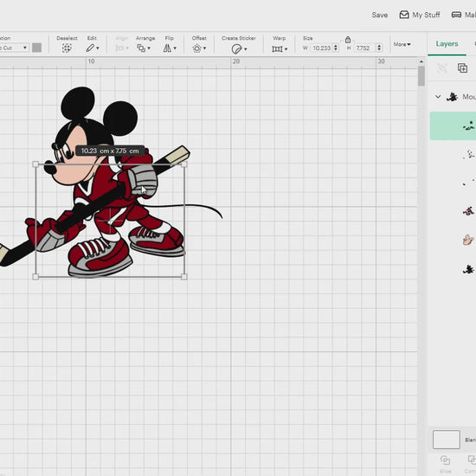The width and height of the screenshot is (476, 476).
Task: Select the highlighted green layer row
Action: click(453, 125)
